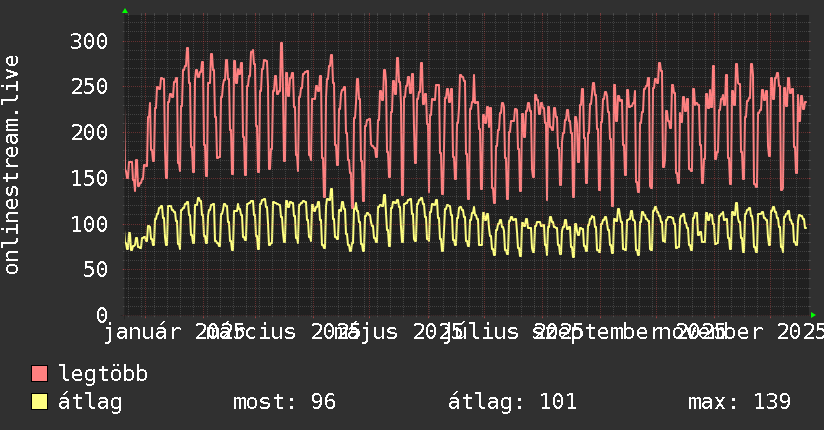Click the green arrow atop y-axis

125,11
